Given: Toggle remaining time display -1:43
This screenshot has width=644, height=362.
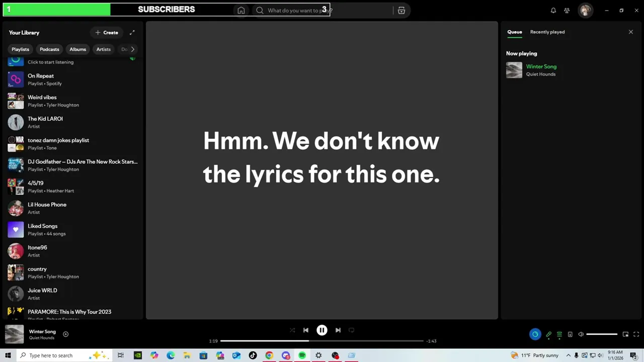Looking at the screenshot, I should [x=431, y=341].
